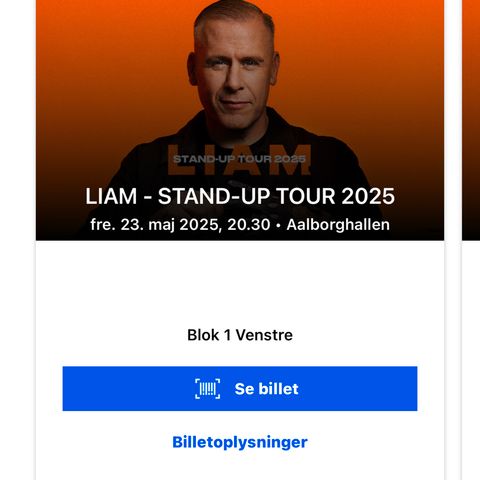Image resolution: width=480 pixels, height=480 pixels.
Task: Open the Billetoplysninger link
Action: tap(240, 442)
